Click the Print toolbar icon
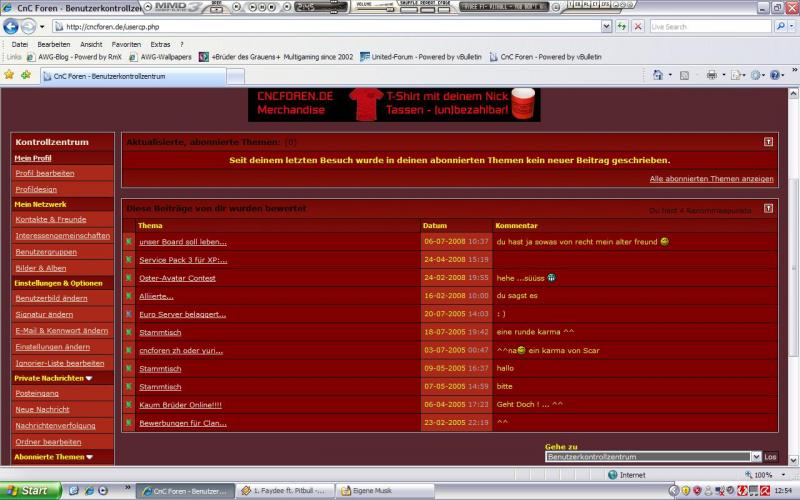The height and width of the screenshot is (500, 800). [711, 75]
